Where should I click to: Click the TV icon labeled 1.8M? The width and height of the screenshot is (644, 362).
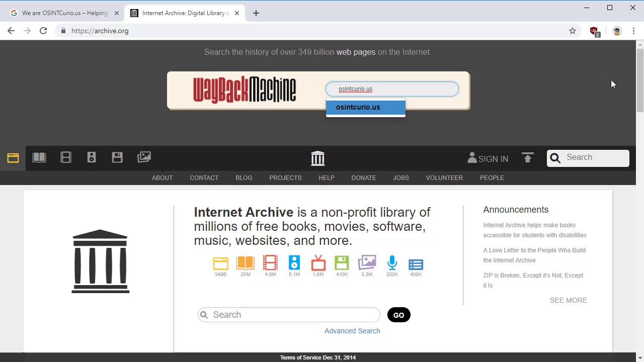click(x=318, y=263)
